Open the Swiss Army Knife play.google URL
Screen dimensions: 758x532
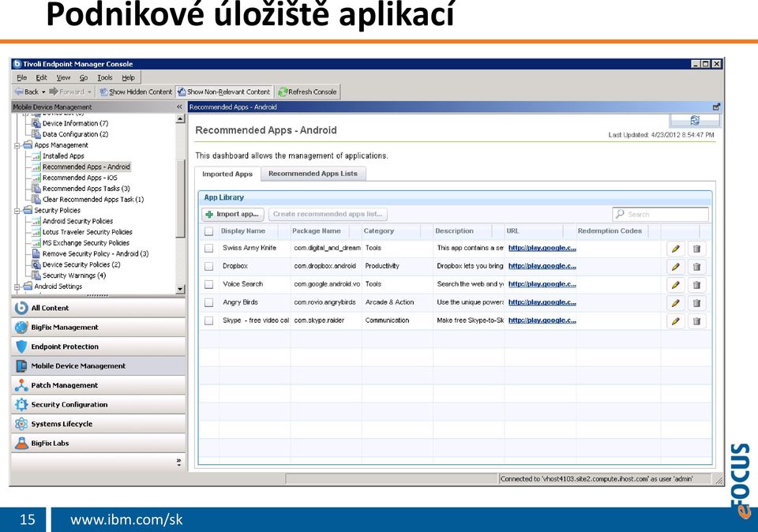542,248
